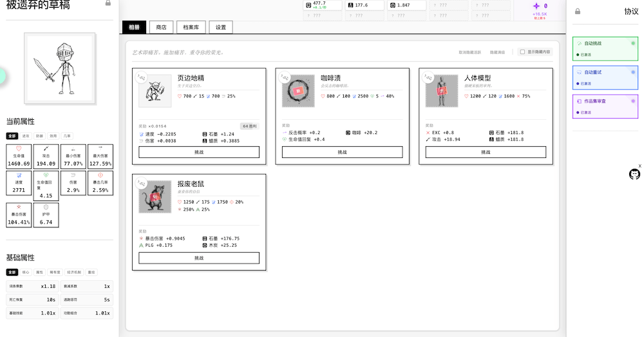This screenshot has width=644, height=337.
Task: Click the lock icon beside 协议 heading
Action: click(x=578, y=12)
